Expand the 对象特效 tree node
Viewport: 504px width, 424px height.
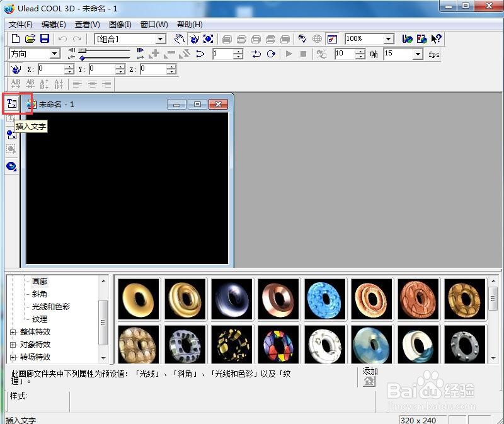(13, 345)
